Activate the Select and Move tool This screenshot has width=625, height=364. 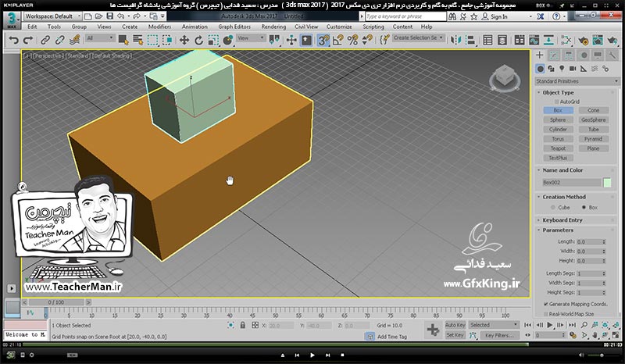184,40
